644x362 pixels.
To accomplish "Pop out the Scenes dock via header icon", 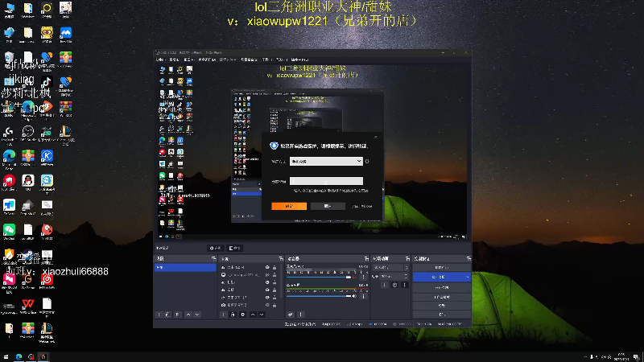I will (213, 258).
